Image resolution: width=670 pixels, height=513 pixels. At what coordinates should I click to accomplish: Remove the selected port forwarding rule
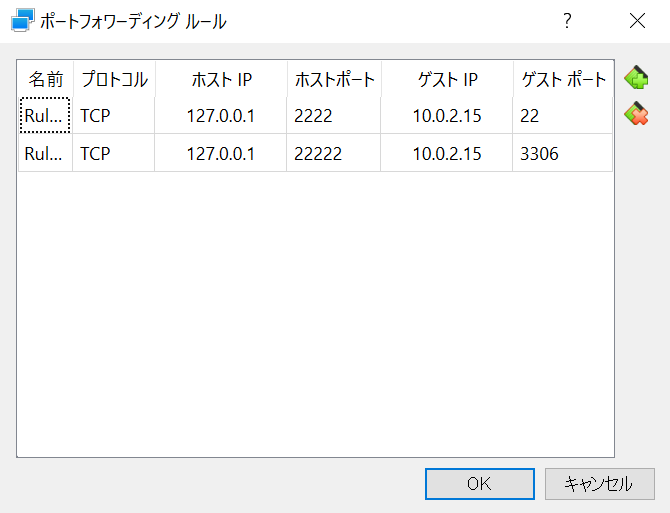[x=636, y=114]
